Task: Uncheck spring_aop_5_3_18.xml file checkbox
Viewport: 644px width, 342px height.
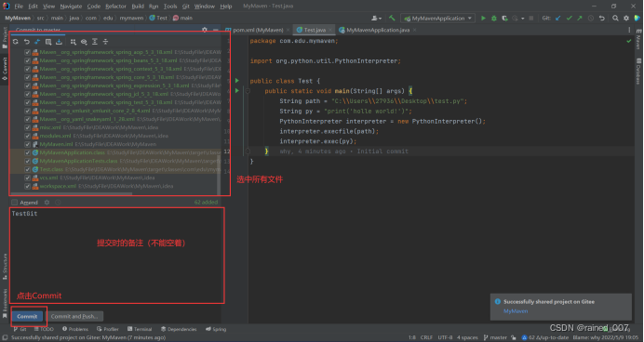Action: (28, 52)
